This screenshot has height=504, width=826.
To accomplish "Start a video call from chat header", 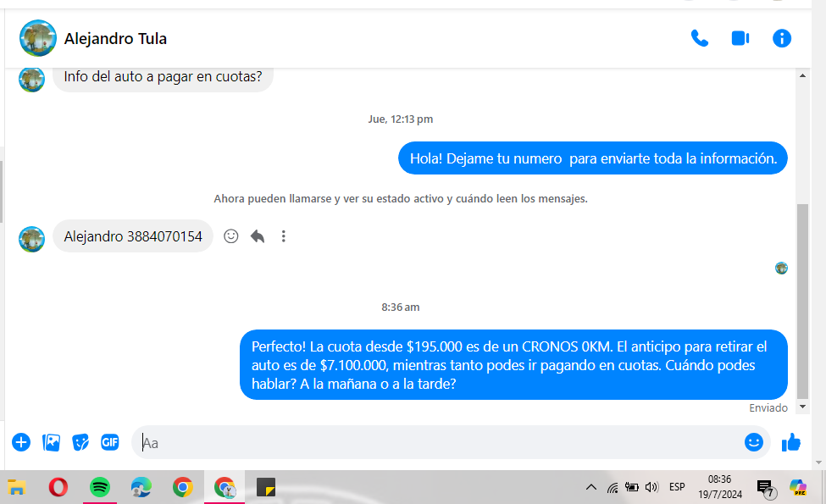I will [x=740, y=38].
